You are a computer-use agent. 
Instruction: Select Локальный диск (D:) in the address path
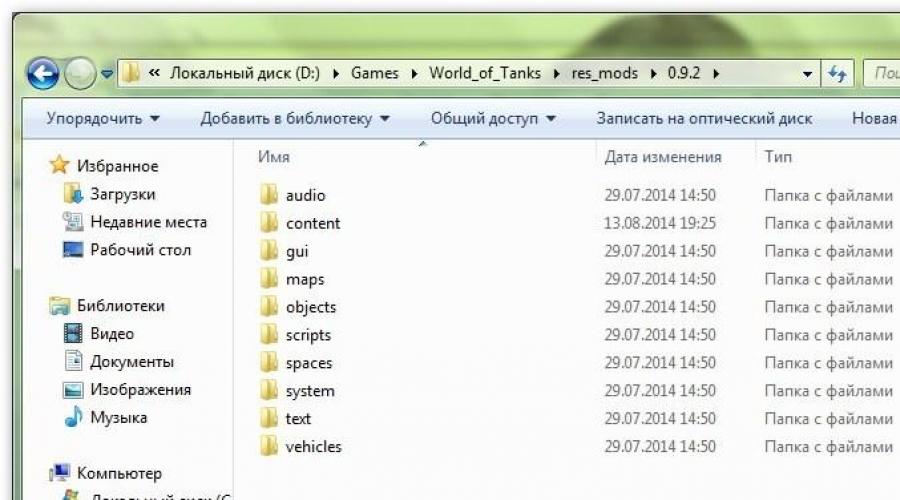point(245,73)
